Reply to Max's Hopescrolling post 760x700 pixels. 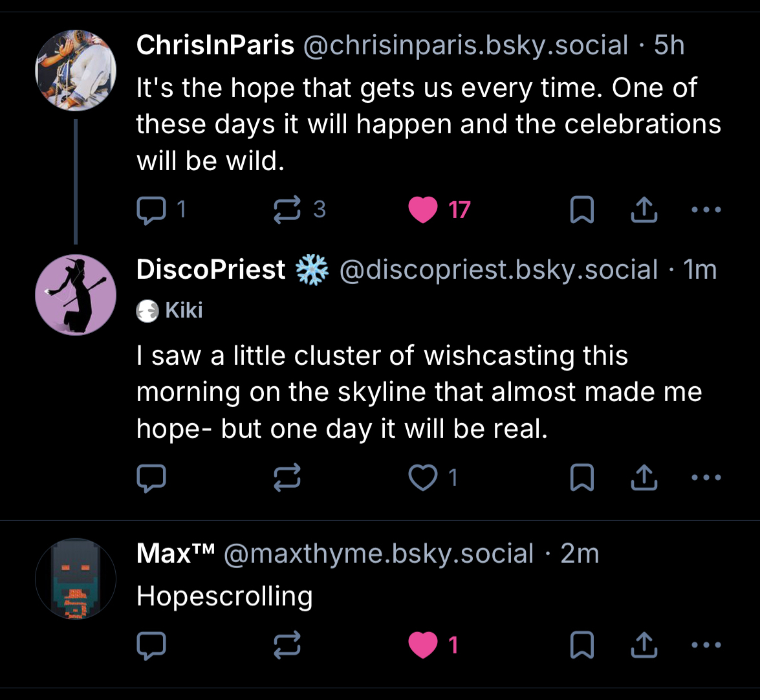coord(151,645)
